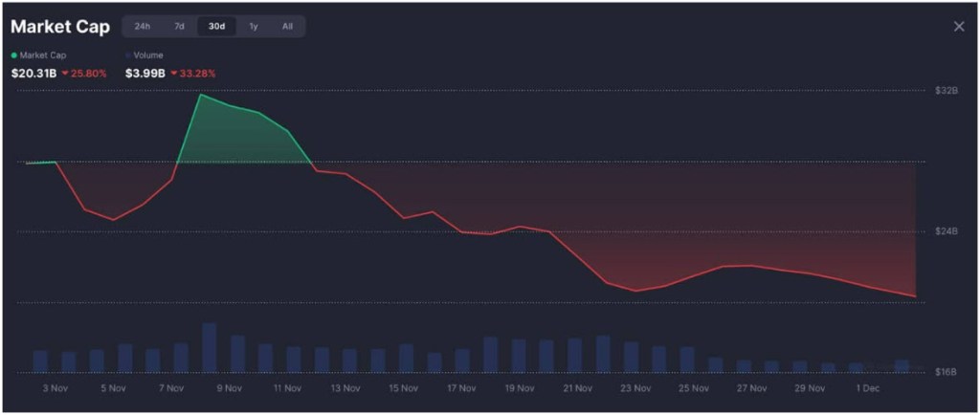Click the Market Cap title heading
The height and width of the screenshot is (415, 980).
59,27
